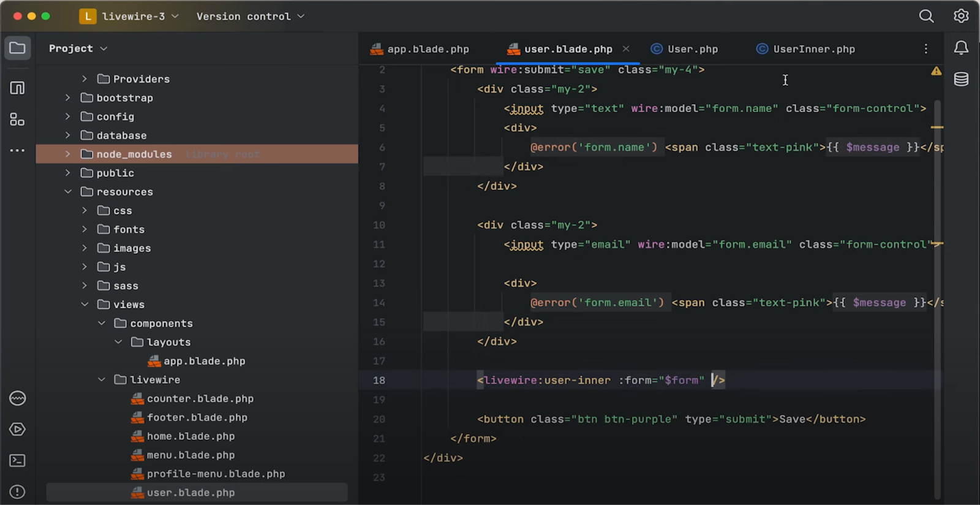This screenshot has height=505, width=980.
Task: Open the livewire-3 project dropdown
Action: pos(141,16)
